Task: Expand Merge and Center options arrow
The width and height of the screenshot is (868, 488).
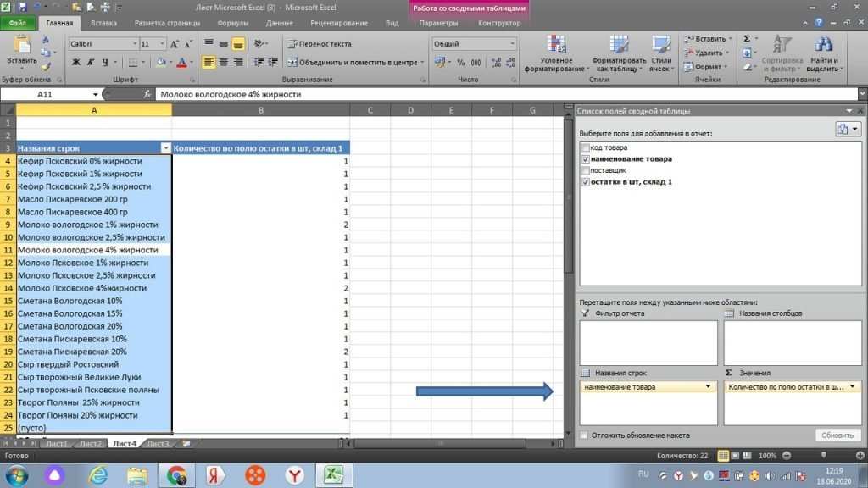Action: click(422, 63)
